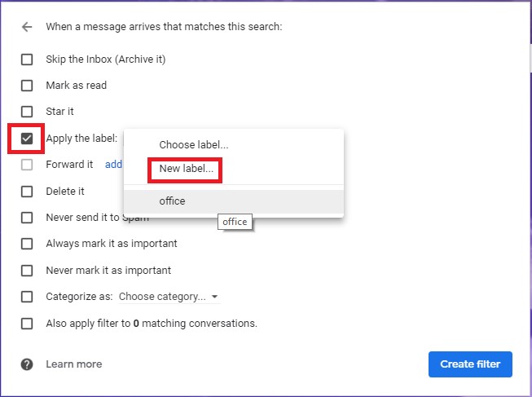This screenshot has width=532, height=397.
Task: Click the help question mark icon
Action: pyautogui.click(x=27, y=364)
